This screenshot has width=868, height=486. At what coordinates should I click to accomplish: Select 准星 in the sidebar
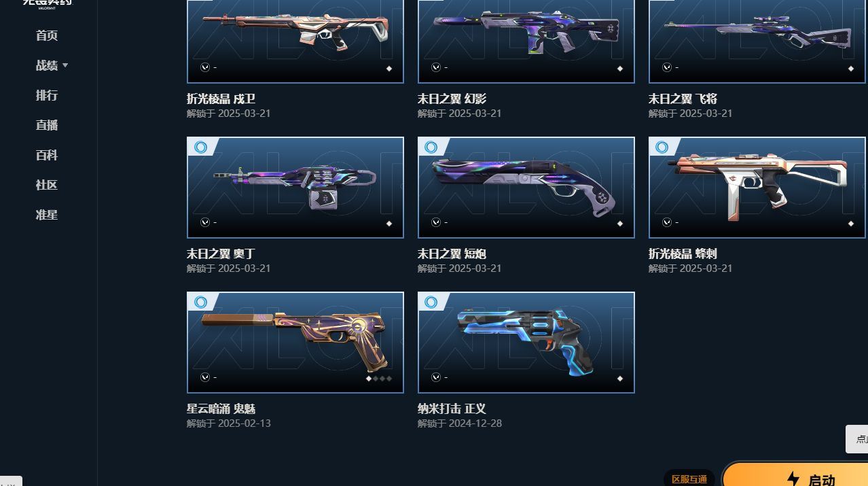pos(47,215)
